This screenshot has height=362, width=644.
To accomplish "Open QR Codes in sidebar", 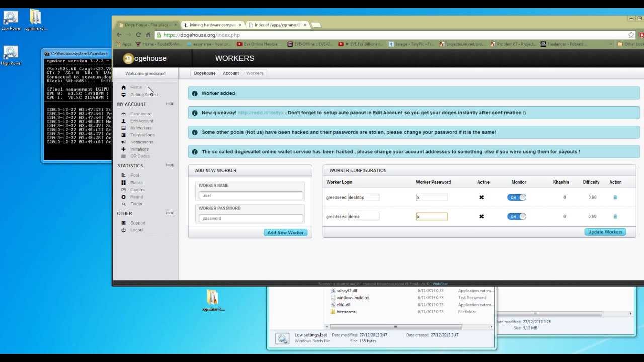I will 140,156.
